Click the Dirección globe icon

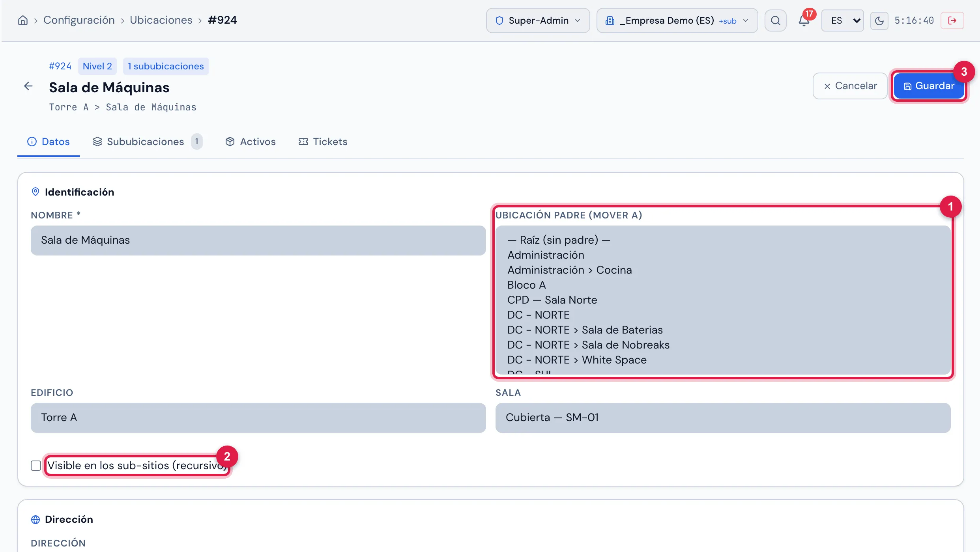(x=36, y=520)
